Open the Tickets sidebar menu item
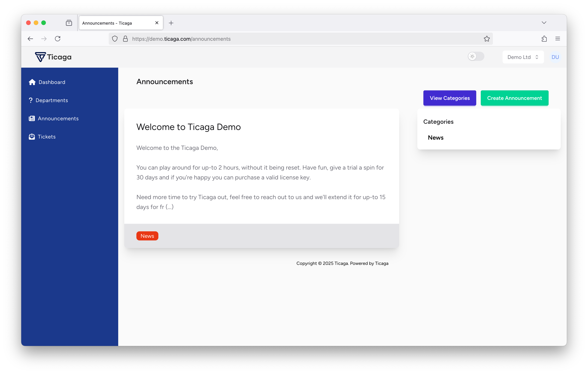 coord(47,137)
